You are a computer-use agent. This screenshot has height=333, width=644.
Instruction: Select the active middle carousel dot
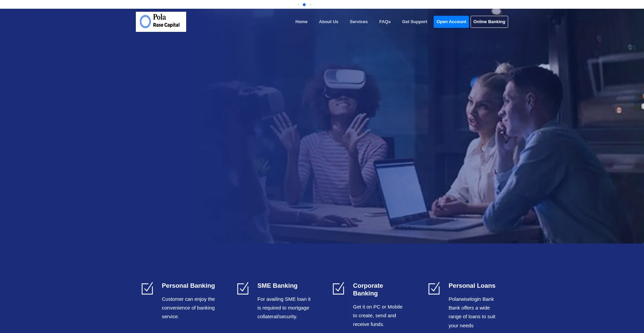point(304,5)
